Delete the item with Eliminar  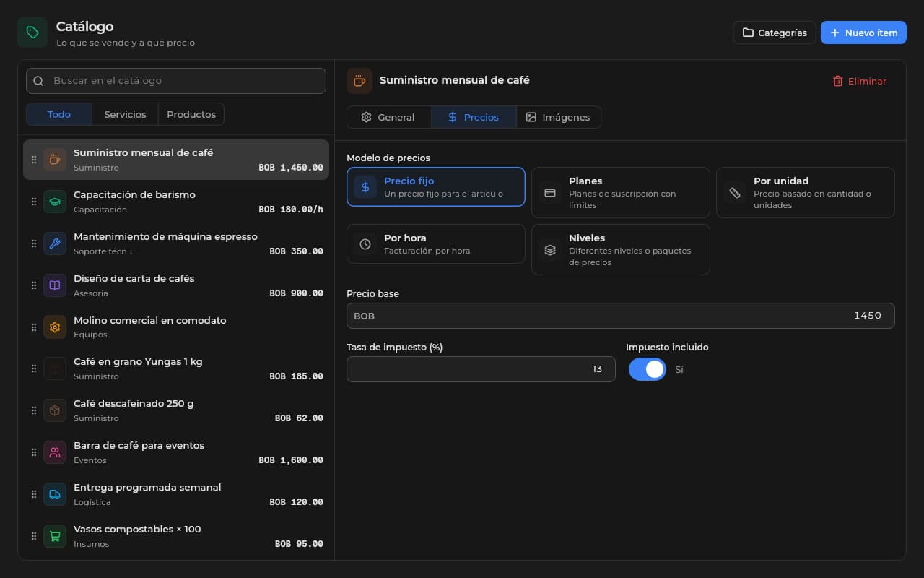pyautogui.click(x=859, y=81)
